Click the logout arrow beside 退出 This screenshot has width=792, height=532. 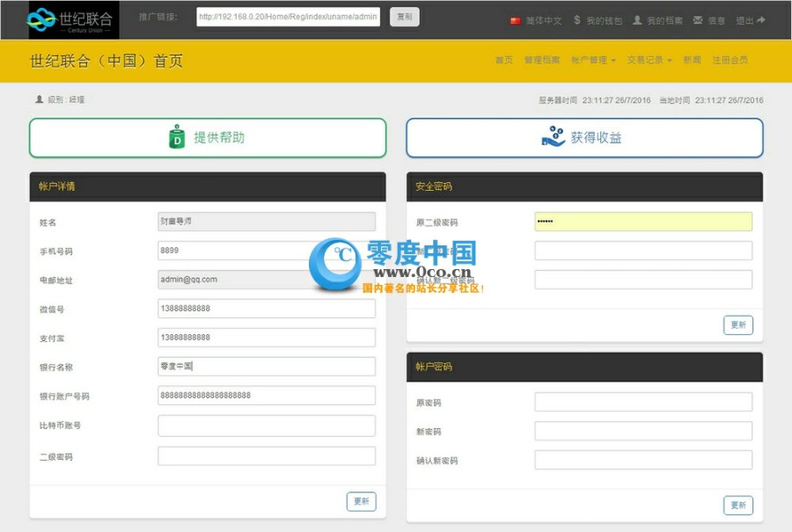point(759,20)
